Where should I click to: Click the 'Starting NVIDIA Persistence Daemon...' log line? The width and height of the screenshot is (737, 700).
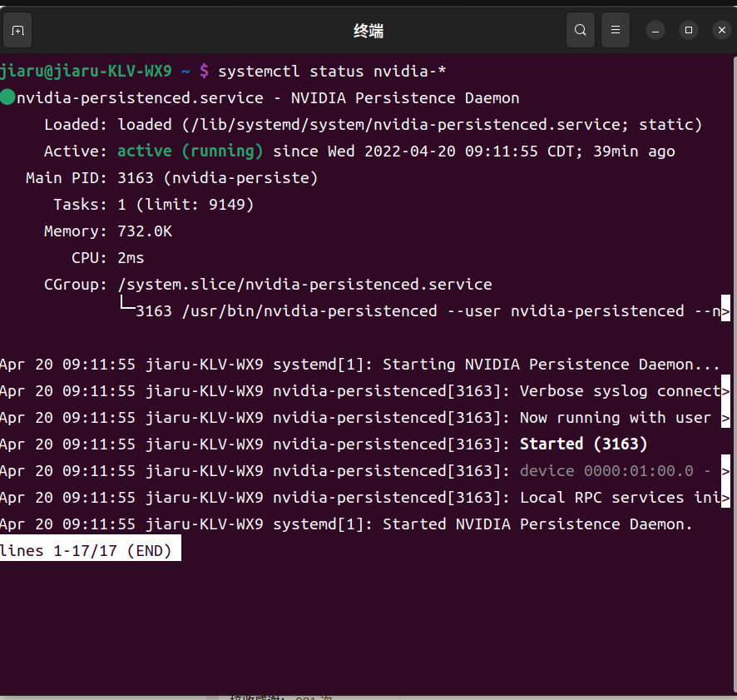tap(359, 365)
